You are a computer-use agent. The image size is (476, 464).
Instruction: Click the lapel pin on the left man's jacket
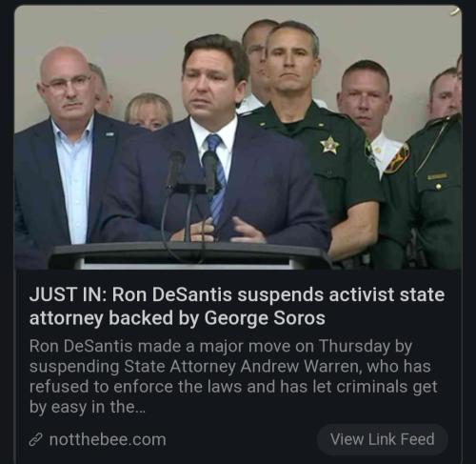109,134
